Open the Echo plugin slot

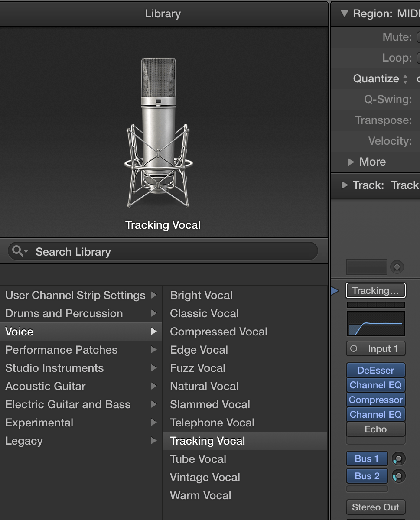375,429
